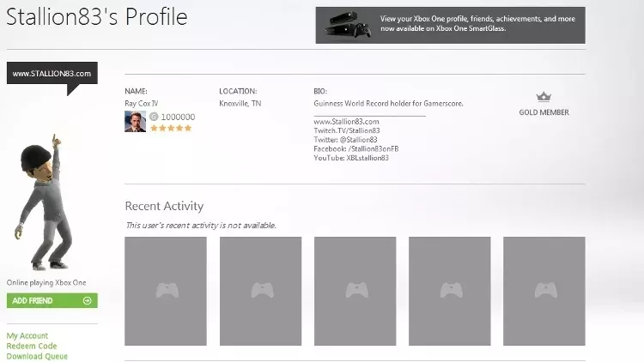644x362 pixels.
Task: Click the Gold Member crown icon
Action: [544, 97]
